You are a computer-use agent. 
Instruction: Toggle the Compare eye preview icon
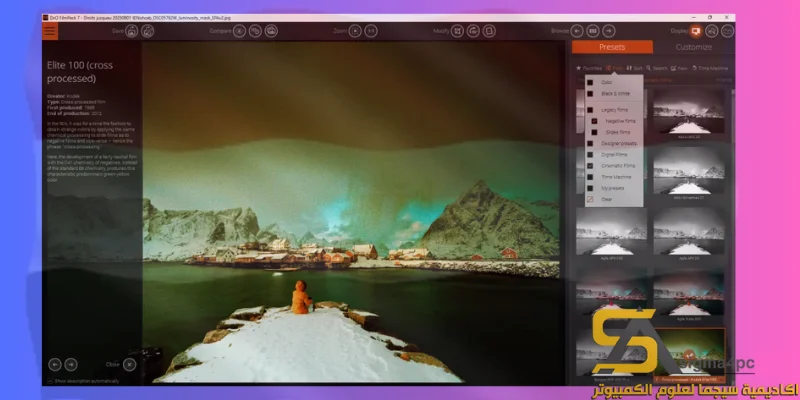pos(239,31)
